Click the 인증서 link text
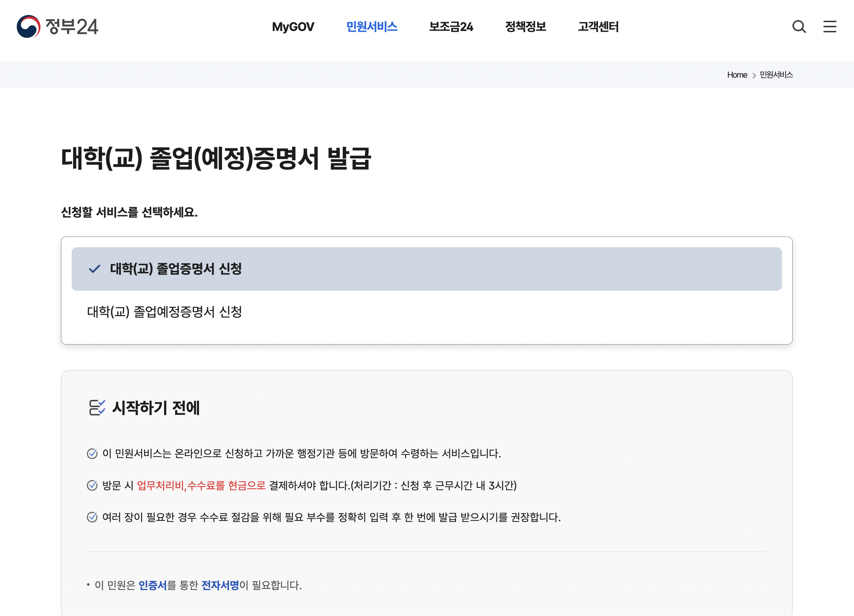854x616 pixels. (153, 585)
